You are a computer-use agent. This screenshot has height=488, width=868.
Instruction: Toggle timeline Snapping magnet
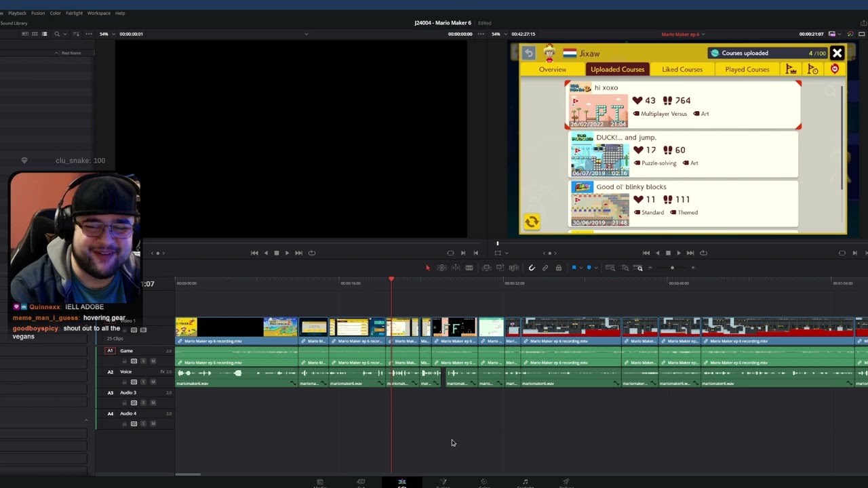click(x=532, y=268)
